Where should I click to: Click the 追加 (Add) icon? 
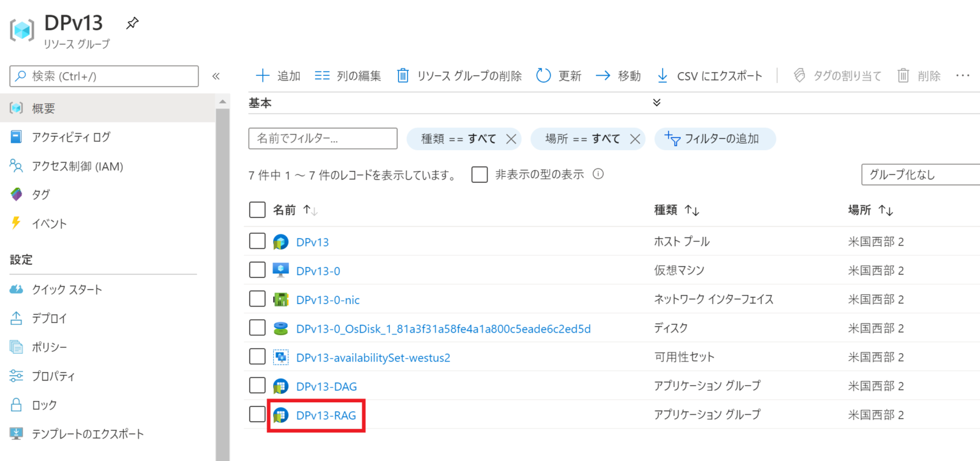pyautogui.click(x=262, y=75)
